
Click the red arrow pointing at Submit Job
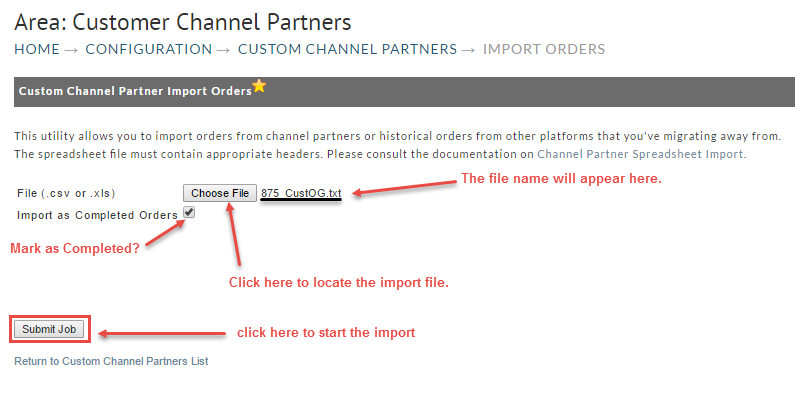[162, 334]
